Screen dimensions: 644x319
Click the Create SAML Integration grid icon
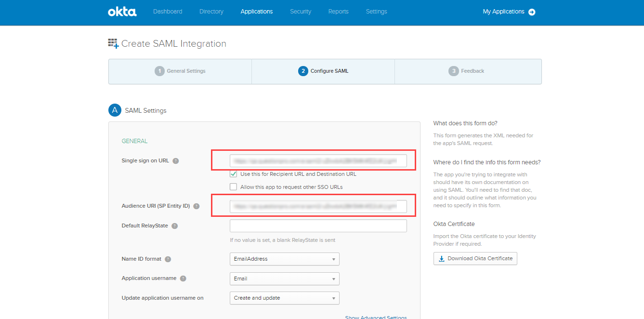[113, 43]
